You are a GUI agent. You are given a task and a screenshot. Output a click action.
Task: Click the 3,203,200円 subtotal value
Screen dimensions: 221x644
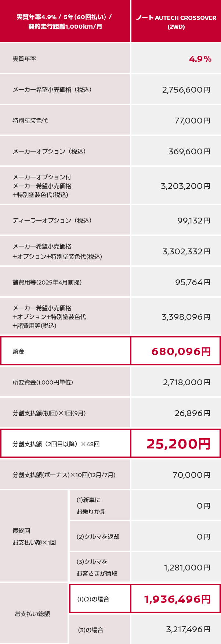(x=185, y=186)
